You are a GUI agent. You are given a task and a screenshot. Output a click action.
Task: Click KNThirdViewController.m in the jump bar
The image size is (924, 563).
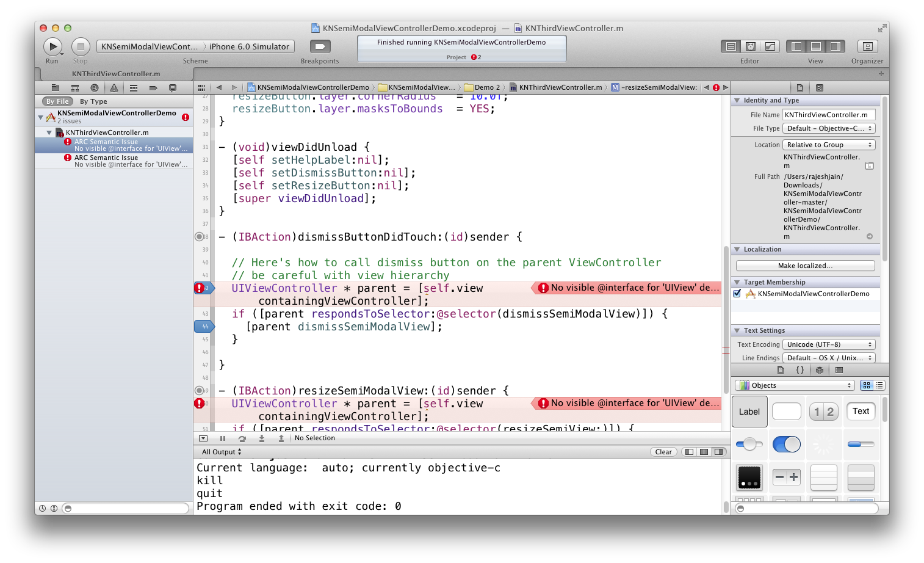tap(556, 87)
